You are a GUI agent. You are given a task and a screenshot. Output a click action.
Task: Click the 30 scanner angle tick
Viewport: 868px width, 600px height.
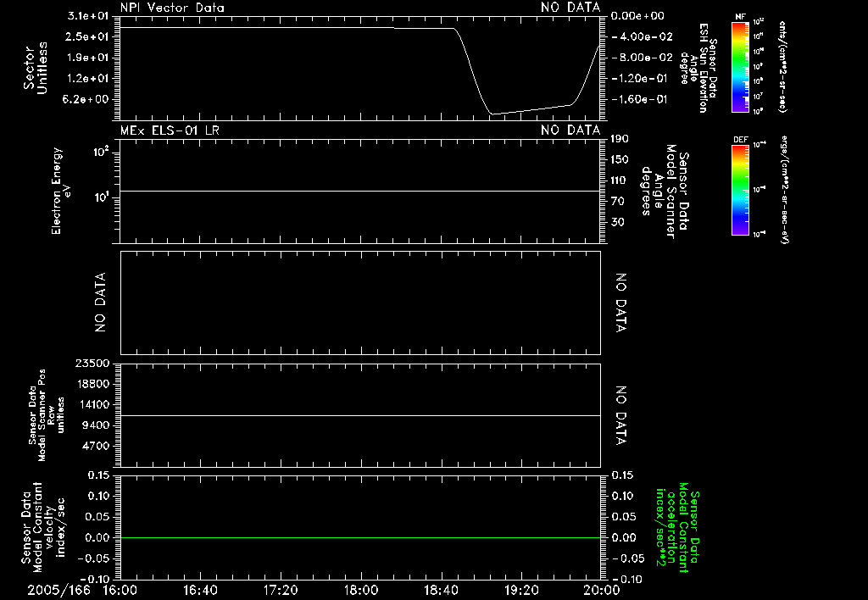[x=617, y=222]
